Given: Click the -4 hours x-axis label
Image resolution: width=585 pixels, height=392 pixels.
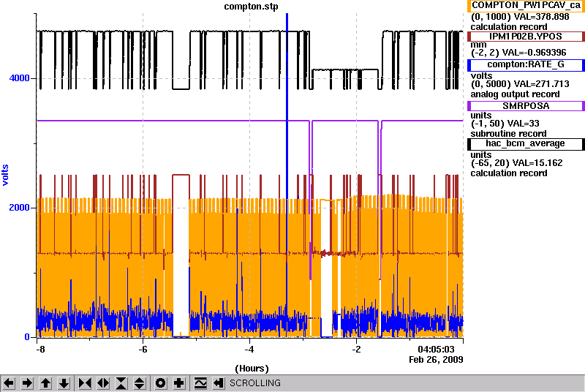Looking at the screenshot, I should coord(249,350).
